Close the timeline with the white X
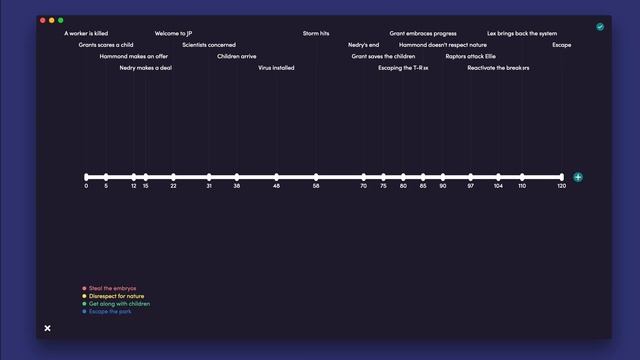Screen dimensions: 640x360 47,328
